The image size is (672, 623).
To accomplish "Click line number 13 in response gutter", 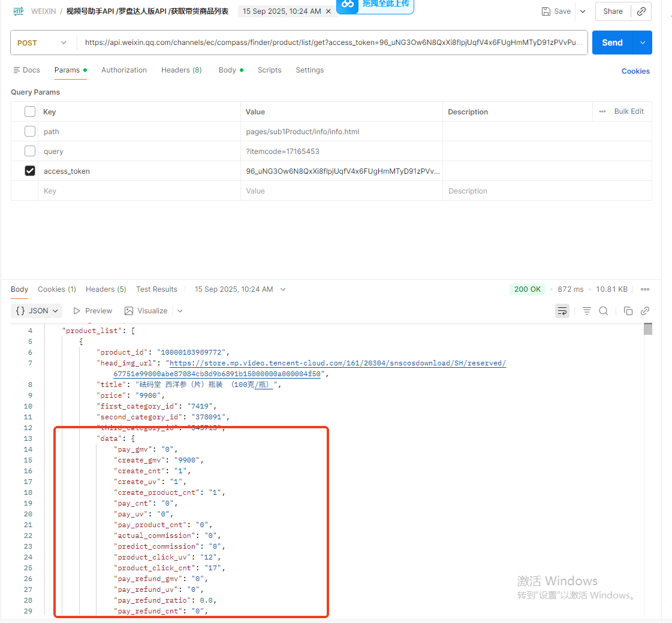I will click(x=28, y=438).
